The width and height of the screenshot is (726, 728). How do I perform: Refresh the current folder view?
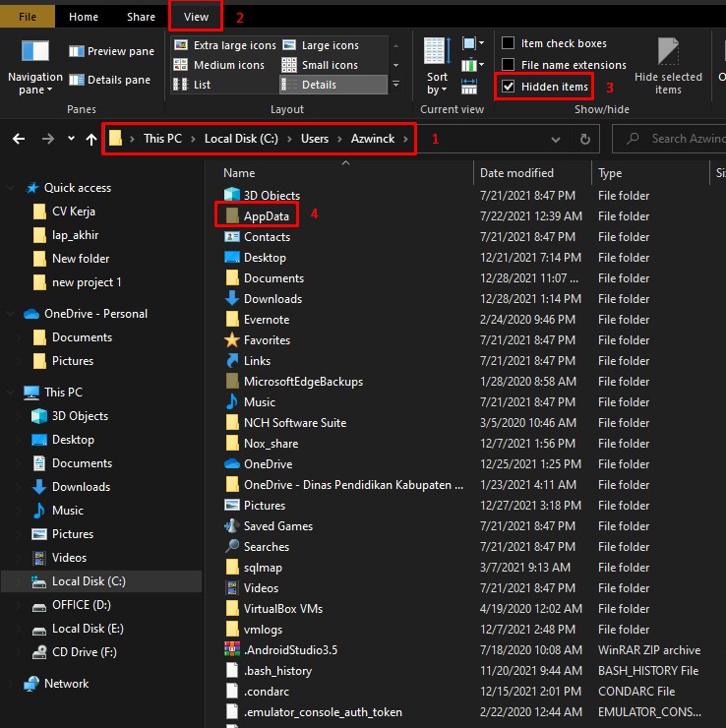click(x=584, y=139)
